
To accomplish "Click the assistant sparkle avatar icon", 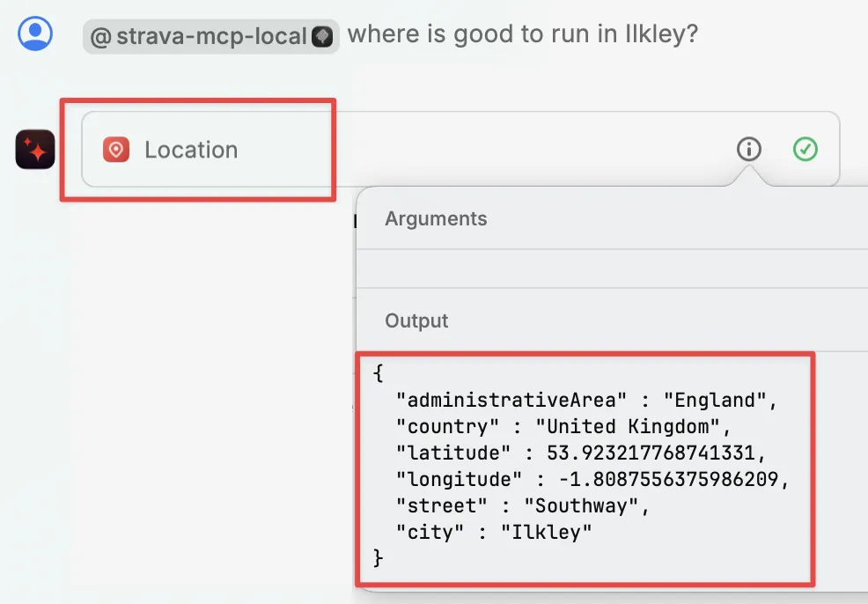I will click(x=34, y=150).
